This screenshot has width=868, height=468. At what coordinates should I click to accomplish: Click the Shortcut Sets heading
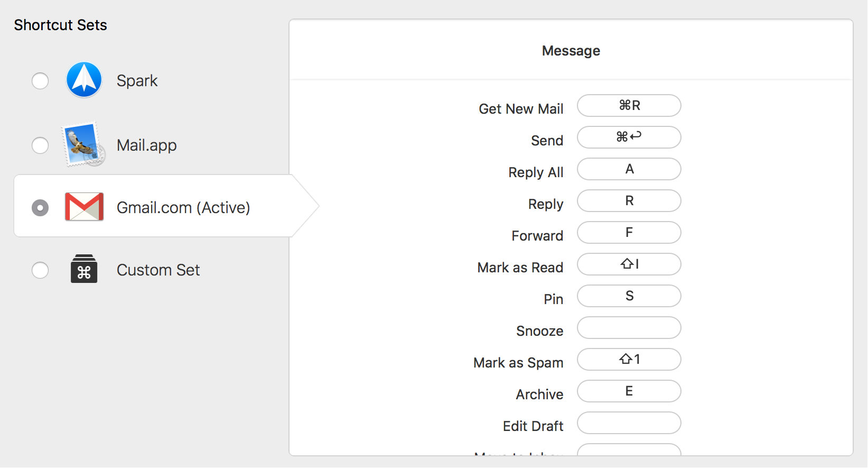pos(60,25)
